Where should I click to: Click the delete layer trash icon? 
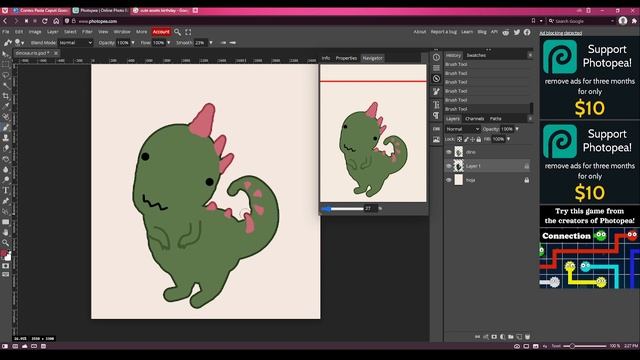click(527, 337)
